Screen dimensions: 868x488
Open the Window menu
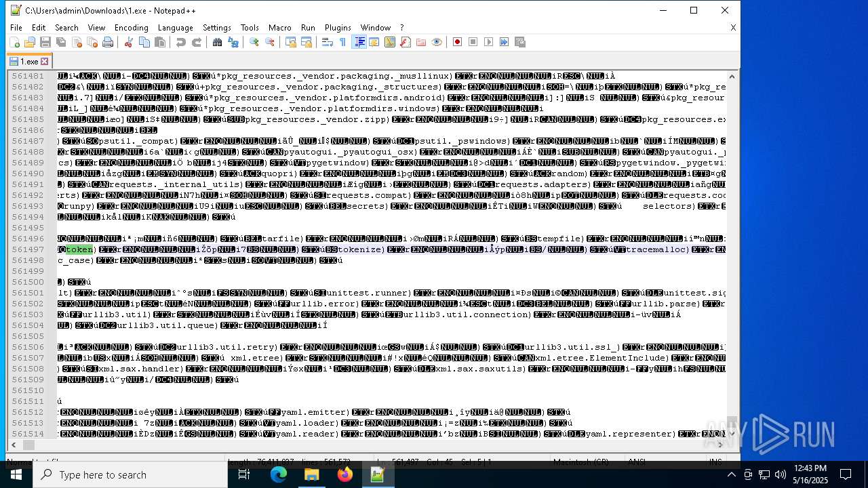[x=375, y=28]
